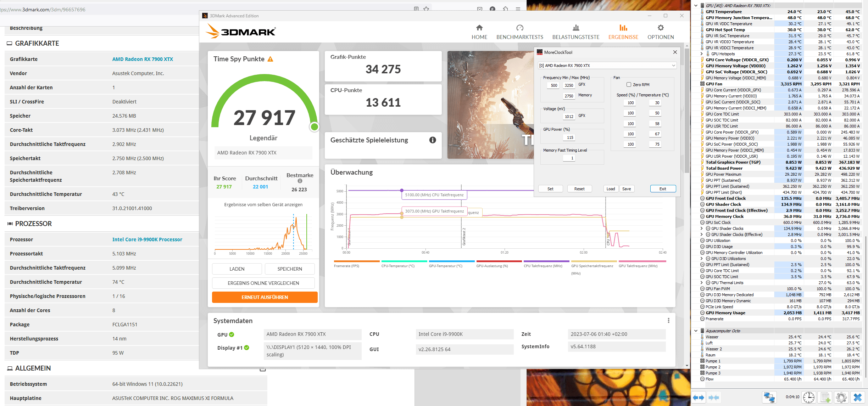
Task: Open HWiNFO sensor settings gear icon
Action: (841, 397)
